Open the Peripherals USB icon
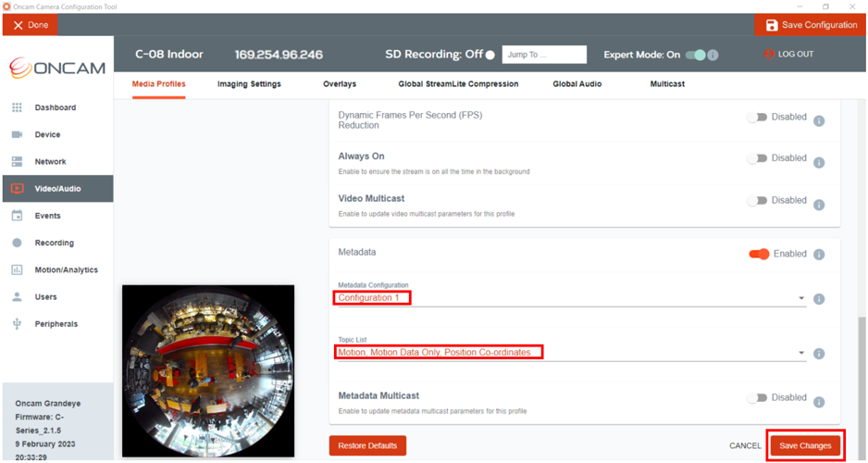Screen dimensions: 868x463 [x=18, y=324]
